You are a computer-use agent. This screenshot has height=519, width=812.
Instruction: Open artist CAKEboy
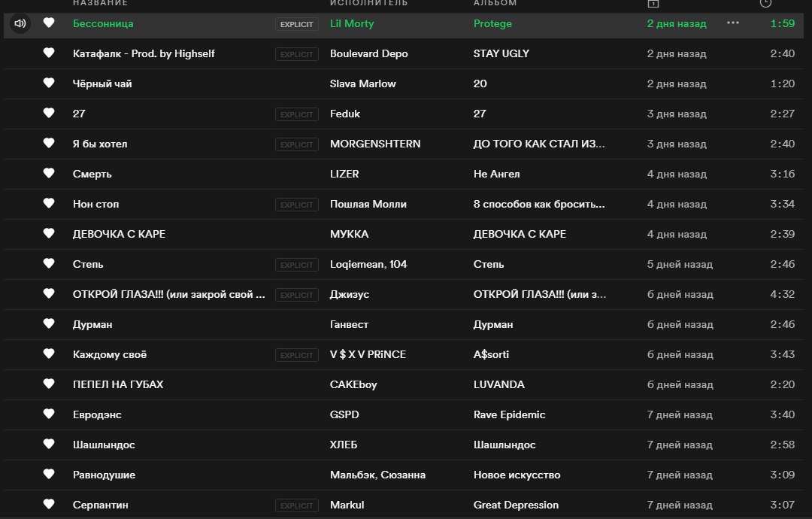pyautogui.click(x=353, y=384)
